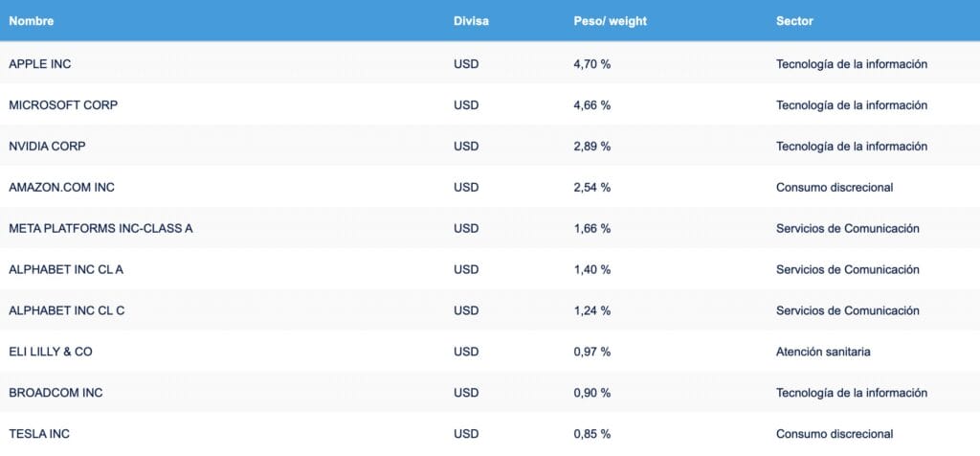Select the Peso/ weight column header
The image size is (980, 456).
click(x=603, y=21)
